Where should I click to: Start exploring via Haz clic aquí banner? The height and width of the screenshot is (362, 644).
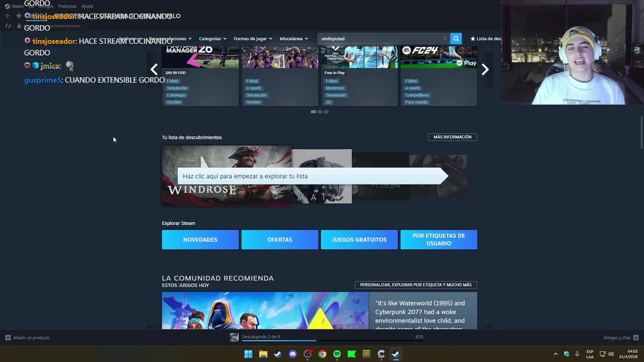coord(312,176)
